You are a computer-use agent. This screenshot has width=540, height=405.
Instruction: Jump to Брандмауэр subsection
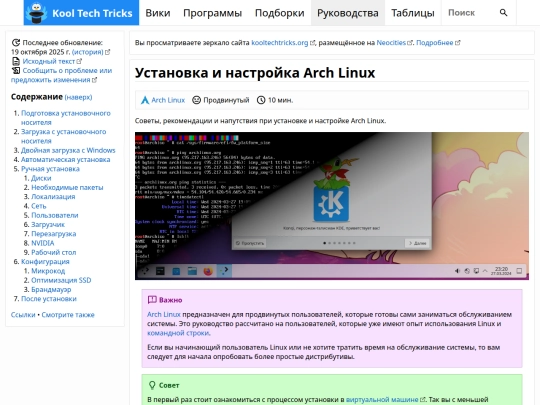click(51, 290)
